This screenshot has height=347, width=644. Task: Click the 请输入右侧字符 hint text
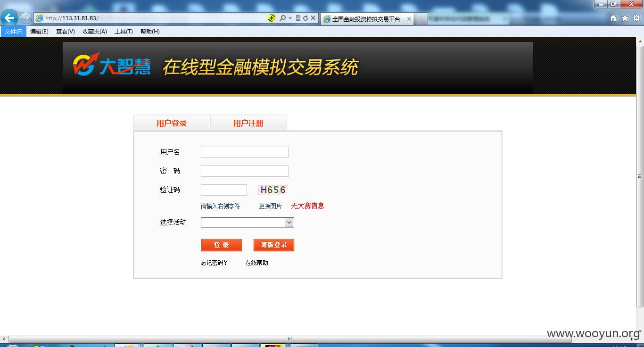click(x=220, y=206)
